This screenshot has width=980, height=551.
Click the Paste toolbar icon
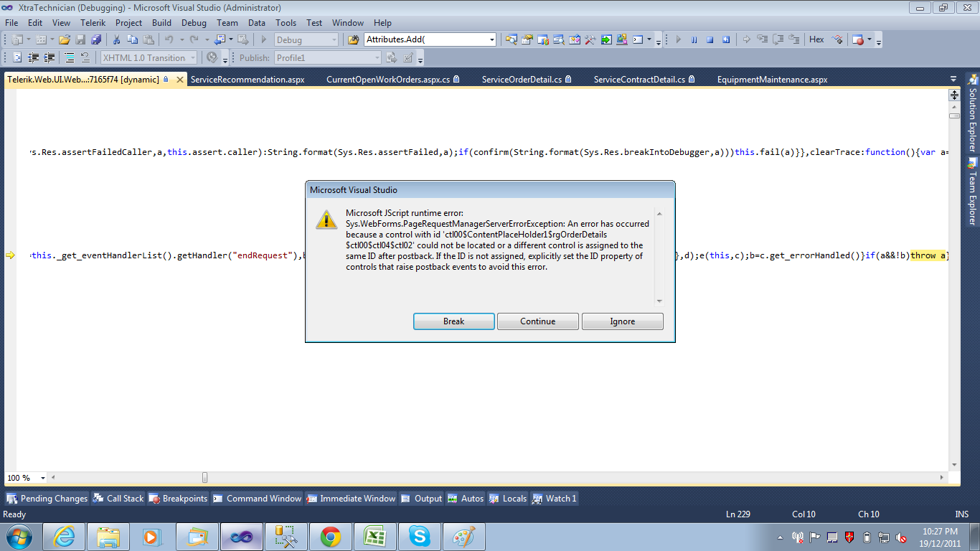149,40
